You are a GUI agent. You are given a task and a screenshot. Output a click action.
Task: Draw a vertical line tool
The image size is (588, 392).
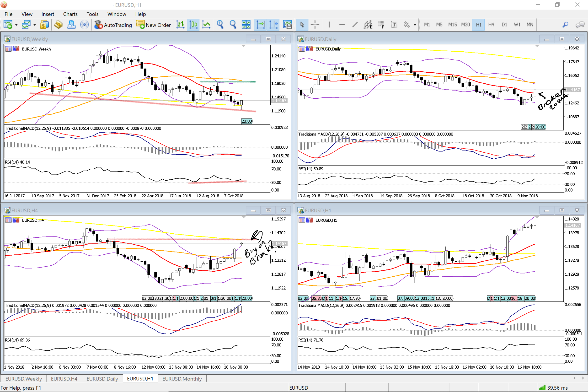[x=329, y=25]
